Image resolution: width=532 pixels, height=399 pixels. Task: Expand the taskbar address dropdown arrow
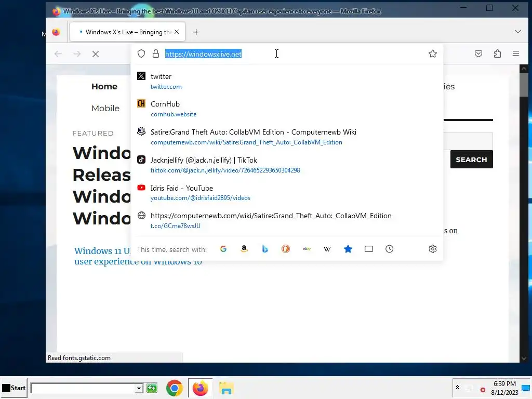click(x=139, y=388)
